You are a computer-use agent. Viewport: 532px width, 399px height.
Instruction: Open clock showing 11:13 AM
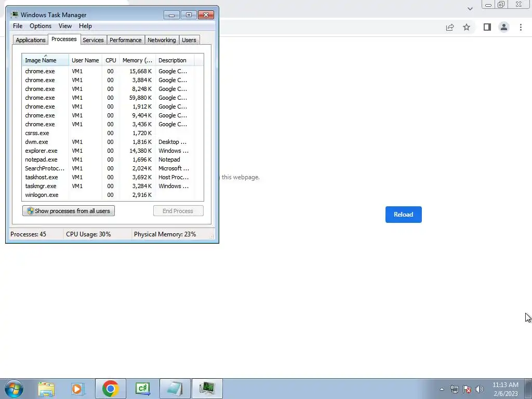pyautogui.click(x=506, y=389)
